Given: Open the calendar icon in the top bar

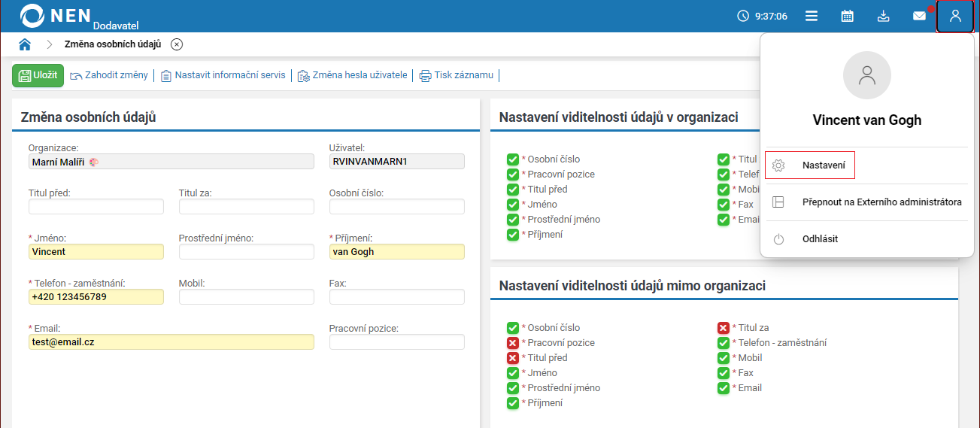Looking at the screenshot, I should click(847, 16).
